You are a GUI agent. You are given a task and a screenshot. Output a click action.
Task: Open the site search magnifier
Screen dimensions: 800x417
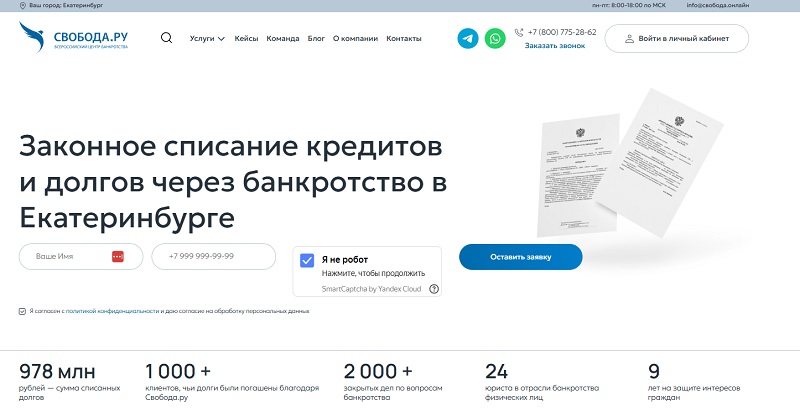[x=166, y=38]
